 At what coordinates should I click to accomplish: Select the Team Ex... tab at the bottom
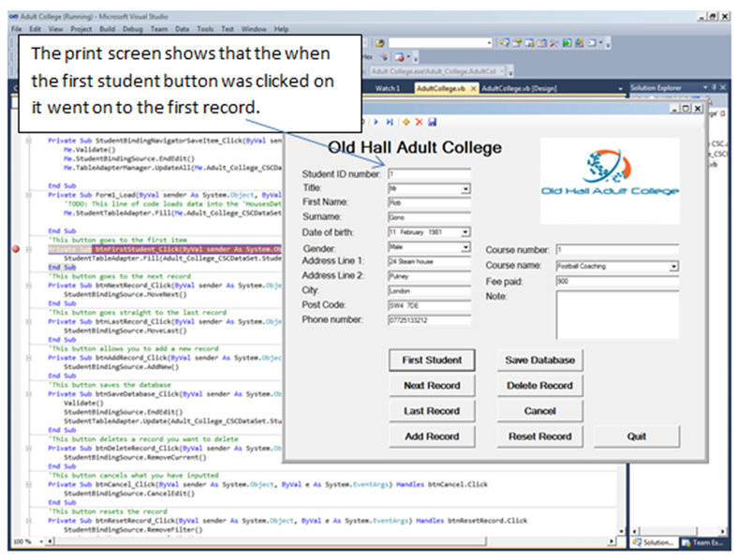703,542
